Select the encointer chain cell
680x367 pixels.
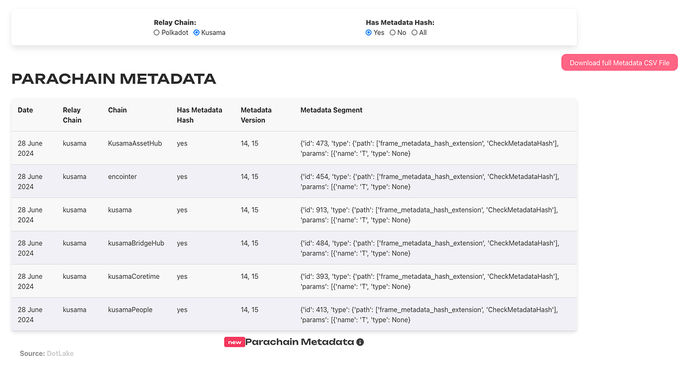click(122, 177)
